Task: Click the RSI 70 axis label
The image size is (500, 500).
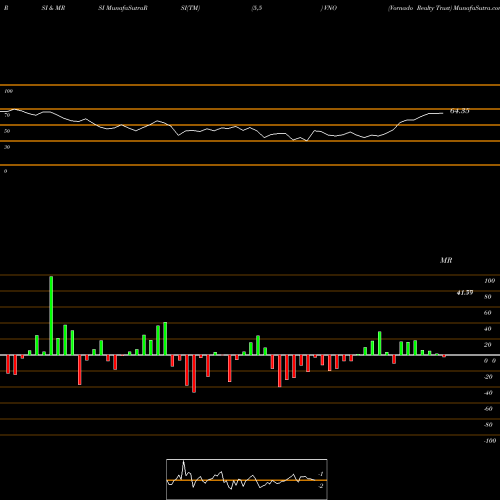Action: (7, 115)
